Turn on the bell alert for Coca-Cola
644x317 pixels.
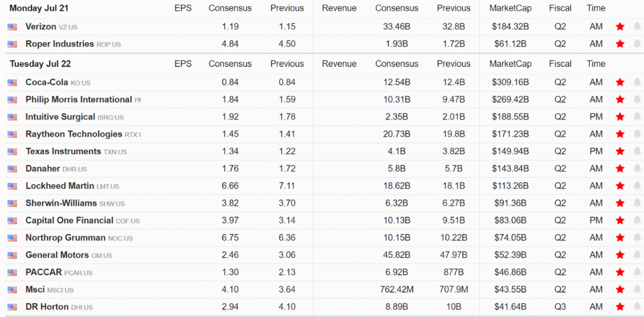(x=637, y=82)
